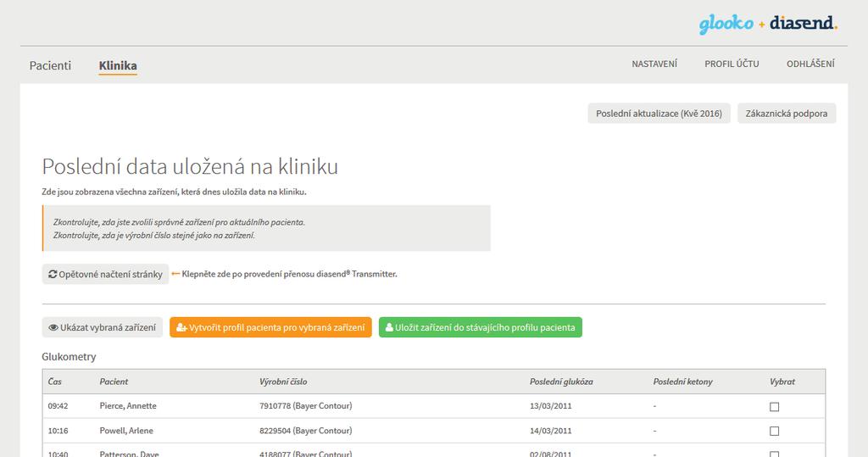Click the Zkontrolujte notice box
868x457 pixels.
pos(266,228)
